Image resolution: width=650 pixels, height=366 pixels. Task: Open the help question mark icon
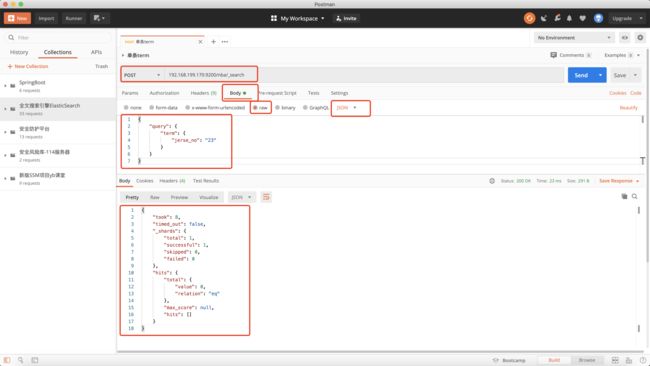643,360
